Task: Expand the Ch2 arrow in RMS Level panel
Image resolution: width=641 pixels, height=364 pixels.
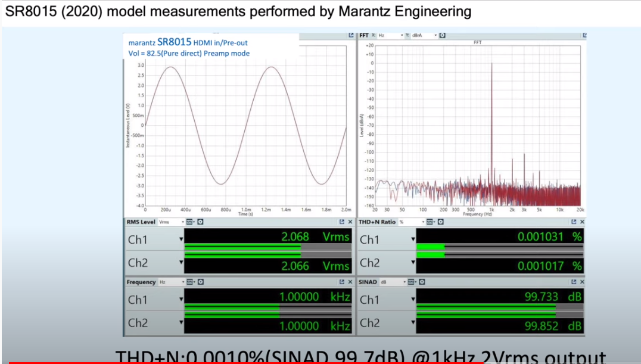Action: pyautogui.click(x=181, y=263)
